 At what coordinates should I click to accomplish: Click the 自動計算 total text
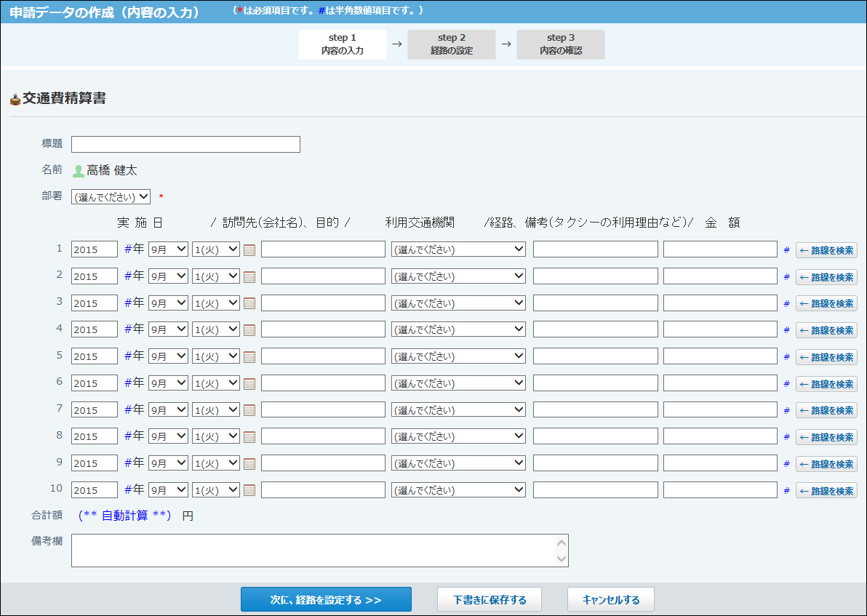point(125,516)
